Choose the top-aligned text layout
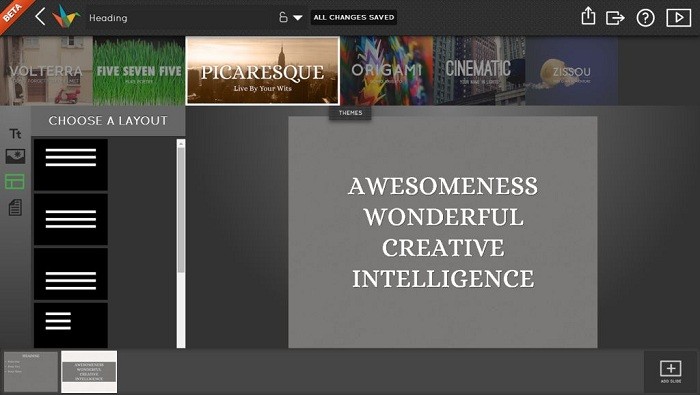Image resolution: width=700 pixels, height=395 pixels. (71, 165)
